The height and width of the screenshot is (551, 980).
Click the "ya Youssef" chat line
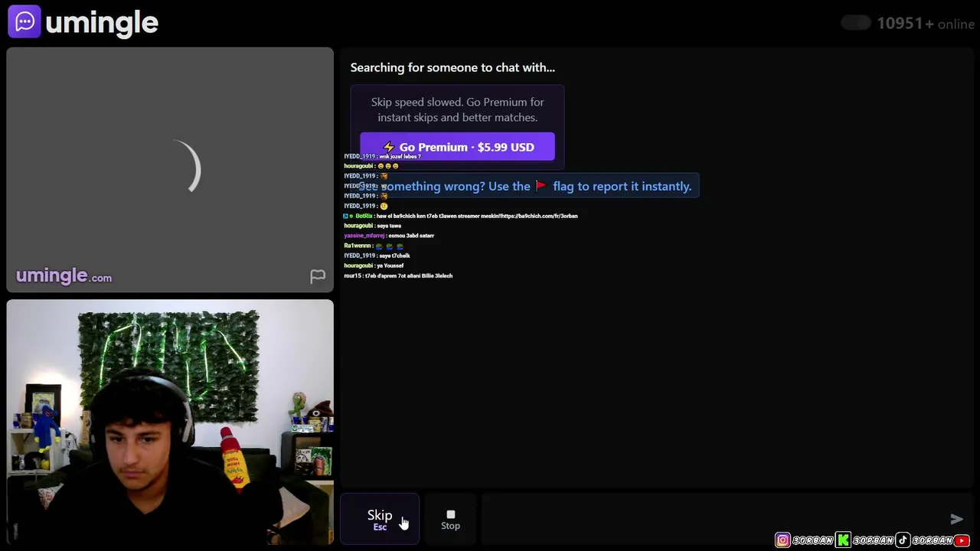pos(374,266)
